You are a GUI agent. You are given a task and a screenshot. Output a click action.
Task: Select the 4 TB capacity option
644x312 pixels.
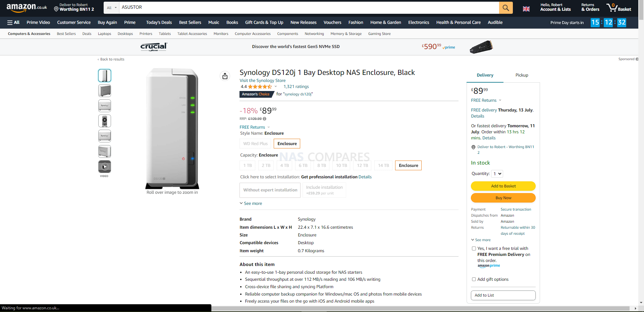pos(285,166)
